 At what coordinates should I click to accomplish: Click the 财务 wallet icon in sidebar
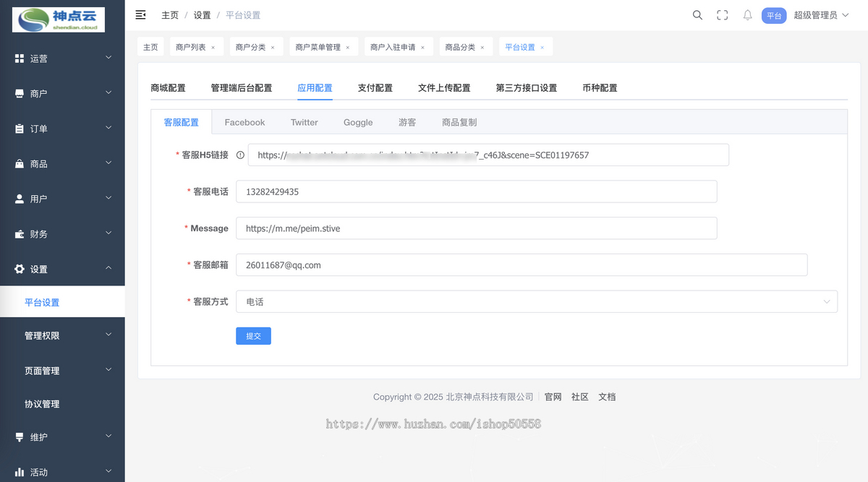[x=20, y=234]
